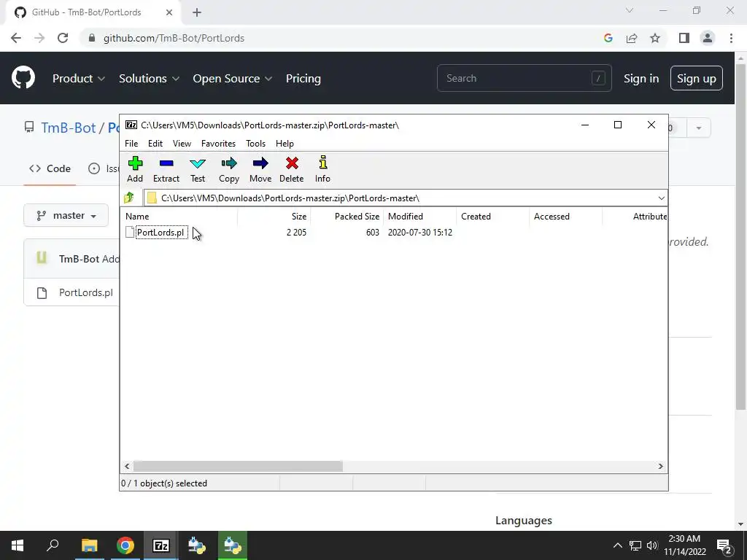Select the PortLords.pl file icon in 7-Zip list
This screenshot has height=560, width=747.
pos(130,233)
